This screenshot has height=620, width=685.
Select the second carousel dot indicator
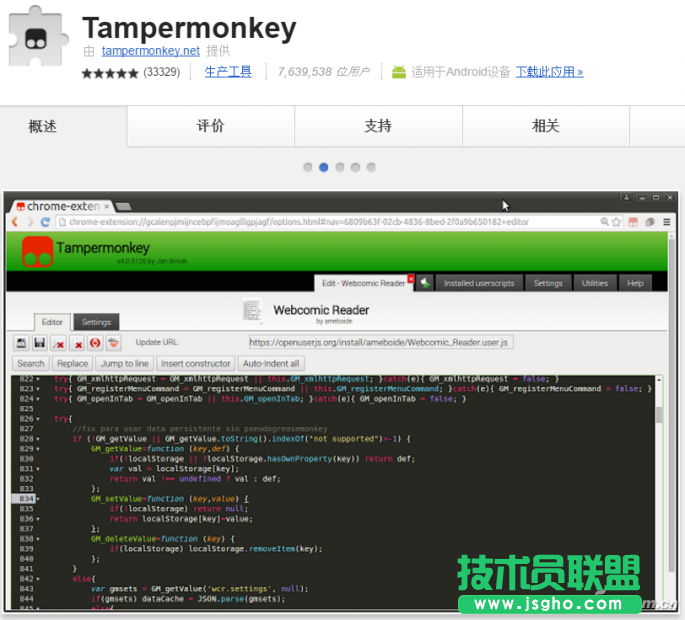(323, 167)
